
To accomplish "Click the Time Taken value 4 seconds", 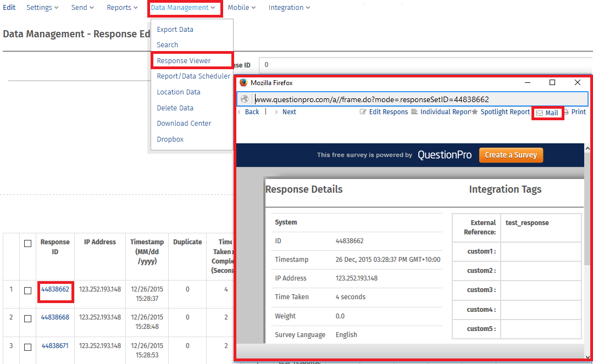I will [x=351, y=297].
